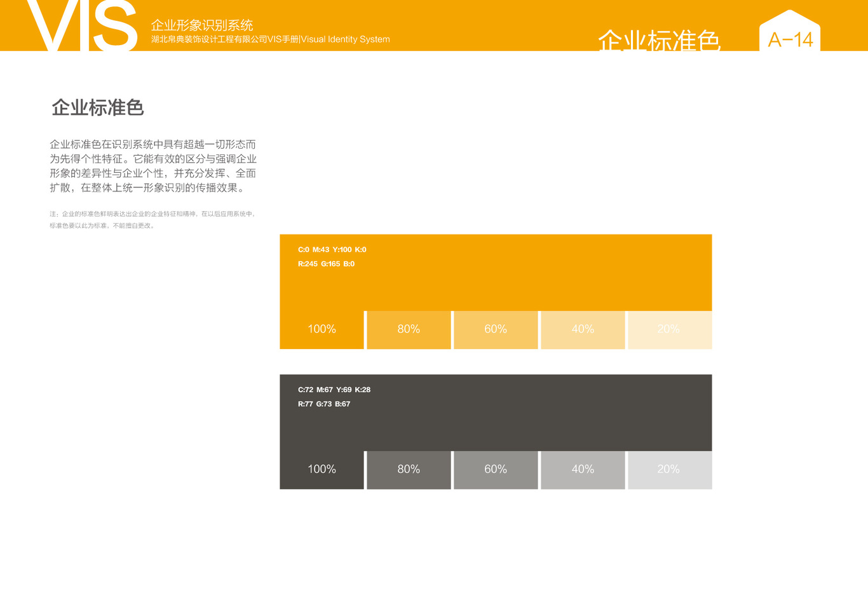Pick the gray 60% tint swatch
Screen dimensions: 868x614
pos(496,470)
